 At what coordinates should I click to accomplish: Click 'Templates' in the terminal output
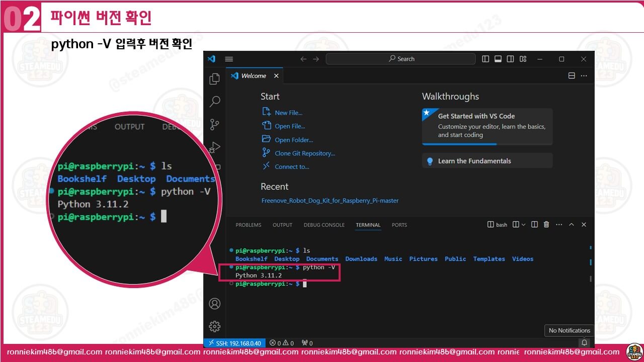pos(489,259)
